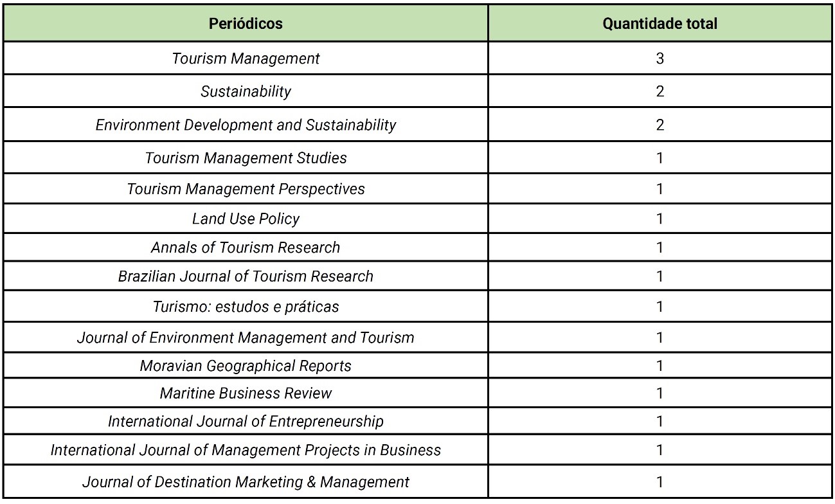The image size is (835, 504).
Task: Select the Tourism Management Studies row
Action: [246, 157]
